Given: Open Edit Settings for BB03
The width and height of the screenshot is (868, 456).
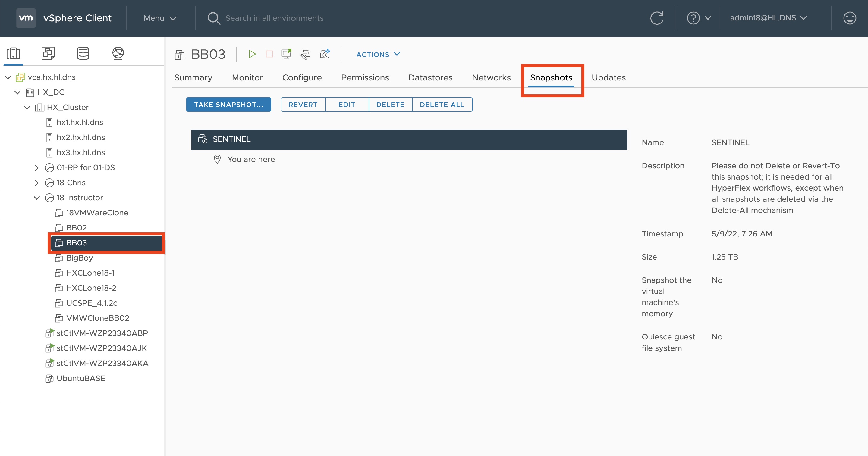Looking at the screenshot, I should [x=306, y=54].
